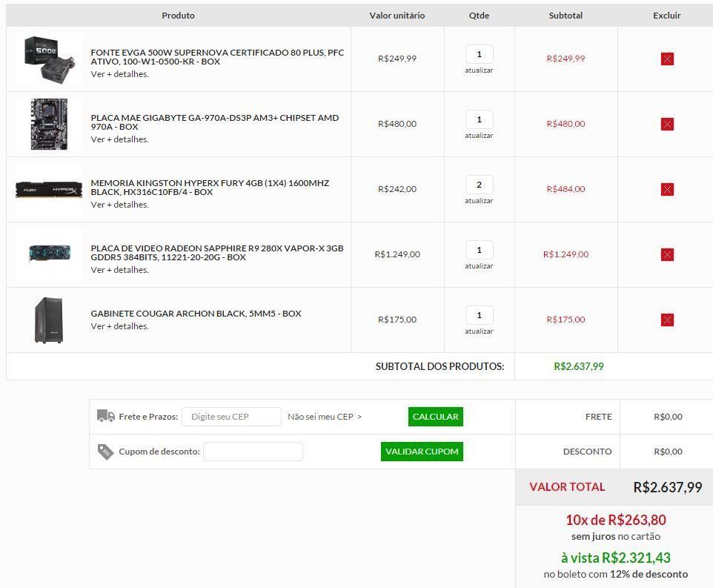Open the PLACA MAE GIGABYTE product title

[x=215, y=122]
